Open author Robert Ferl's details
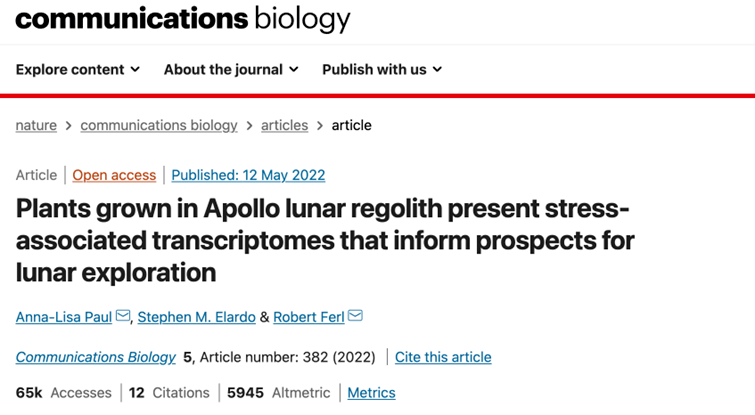 [x=308, y=317]
